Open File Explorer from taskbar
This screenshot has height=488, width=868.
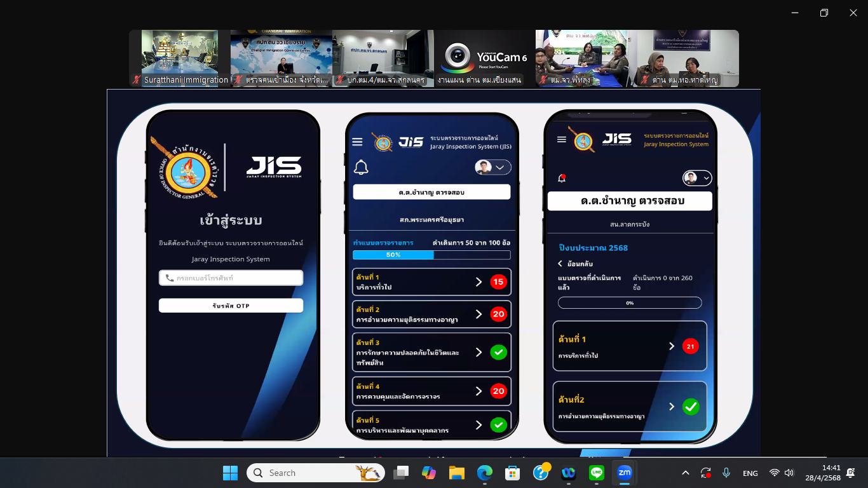click(x=457, y=473)
